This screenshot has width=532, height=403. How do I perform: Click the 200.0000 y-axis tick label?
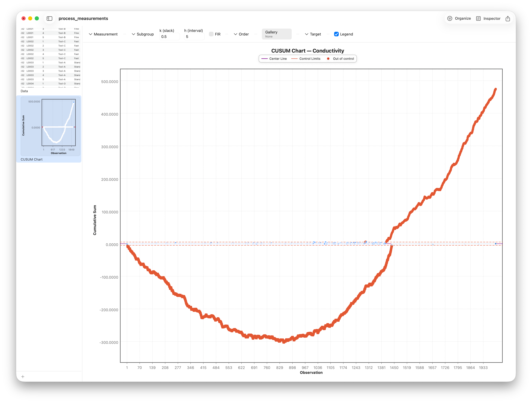point(110,180)
